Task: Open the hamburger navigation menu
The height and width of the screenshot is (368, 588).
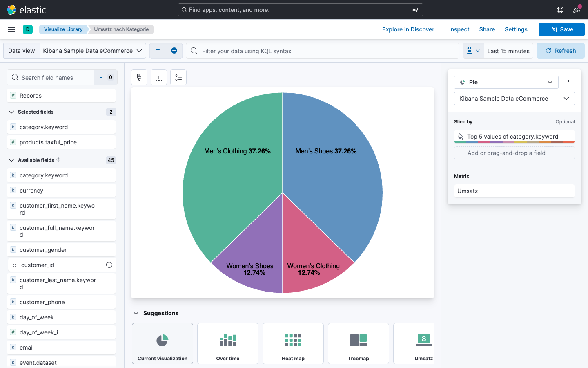Action: [x=11, y=29]
